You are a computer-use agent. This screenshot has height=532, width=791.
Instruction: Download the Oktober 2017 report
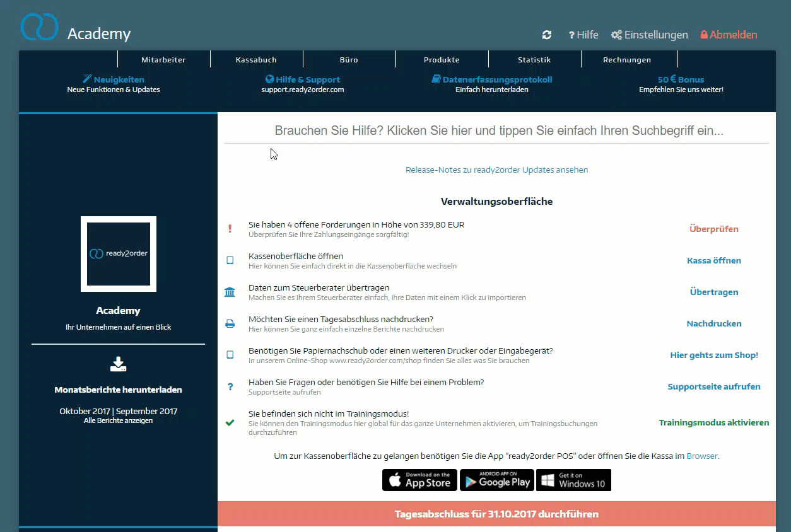pos(85,411)
